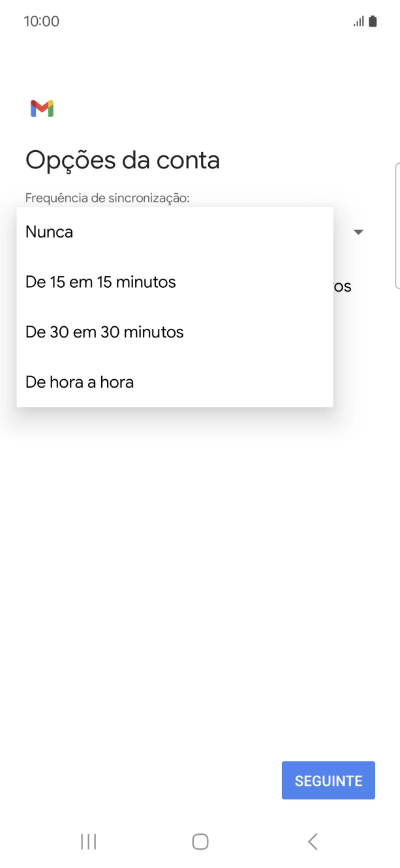The height and width of the screenshot is (868, 400).
Task: Collapse the sync frequency options list
Action: 358,232
